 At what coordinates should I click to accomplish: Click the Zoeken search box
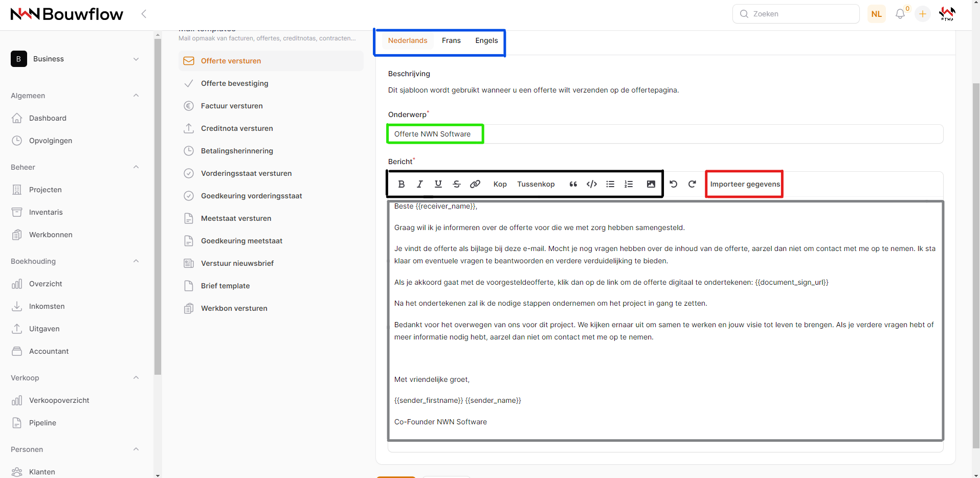click(x=796, y=14)
